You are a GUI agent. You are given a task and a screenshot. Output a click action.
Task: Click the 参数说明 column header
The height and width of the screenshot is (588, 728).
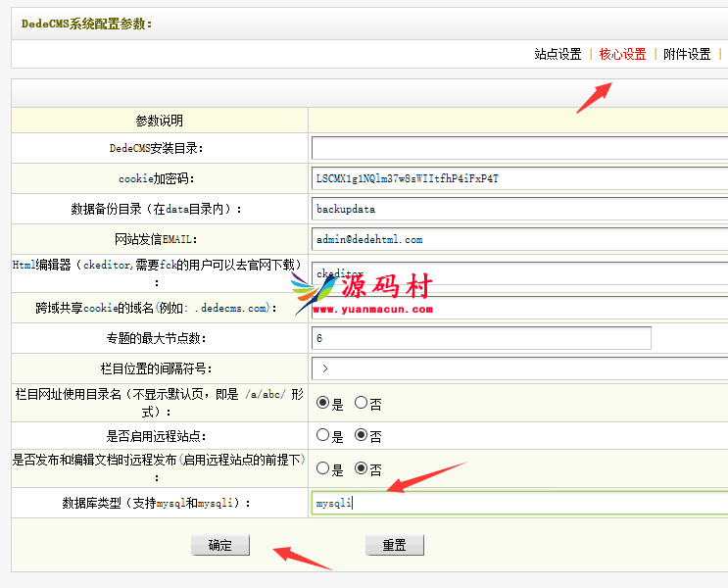[160, 121]
